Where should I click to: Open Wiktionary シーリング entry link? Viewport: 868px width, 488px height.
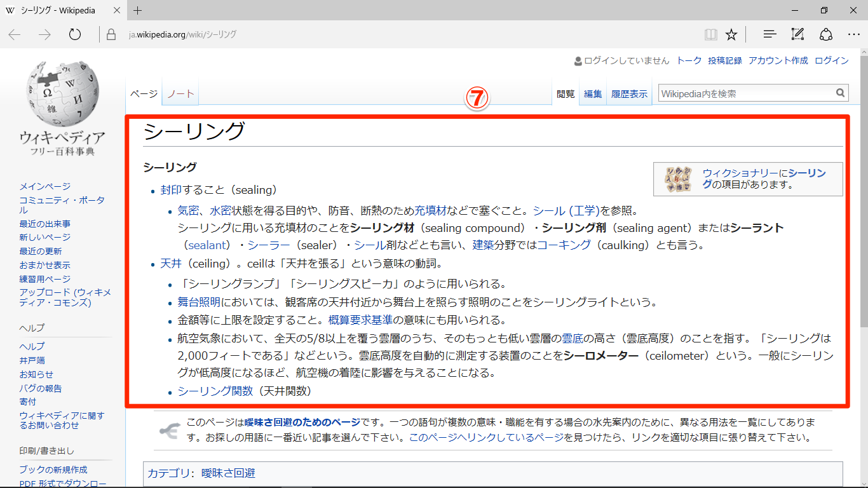point(764,179)
